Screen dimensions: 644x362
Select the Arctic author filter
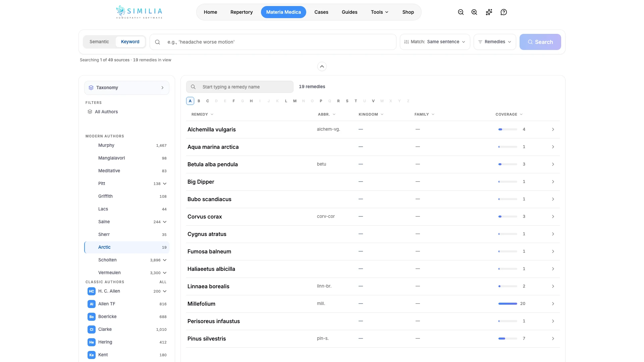tap(127, 247)
